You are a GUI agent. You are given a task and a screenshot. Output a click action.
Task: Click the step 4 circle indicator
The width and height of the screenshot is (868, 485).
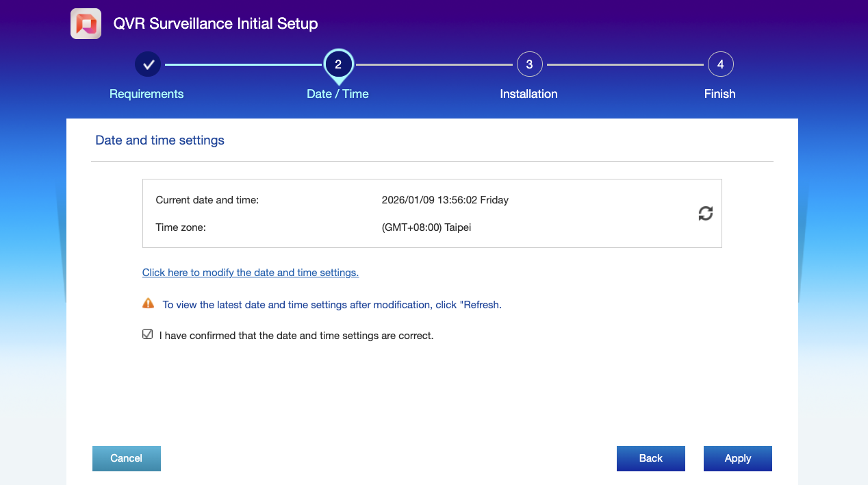720,64
